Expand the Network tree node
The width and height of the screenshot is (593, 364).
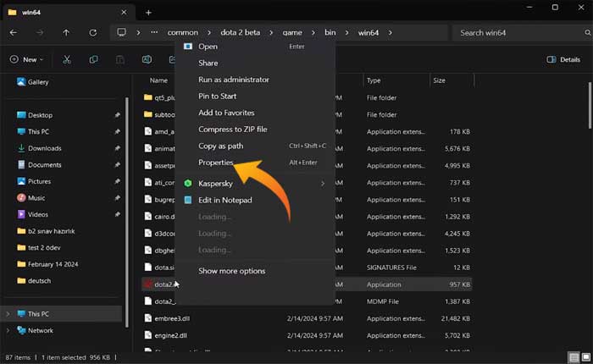coord(8,330)
